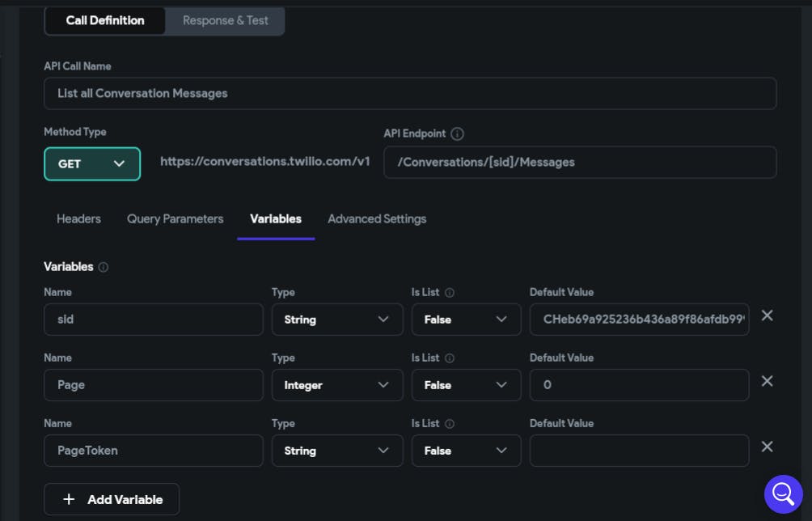Click the Variables section info icon
This screenshot has height=521, width=812.
tap(104, 267)
